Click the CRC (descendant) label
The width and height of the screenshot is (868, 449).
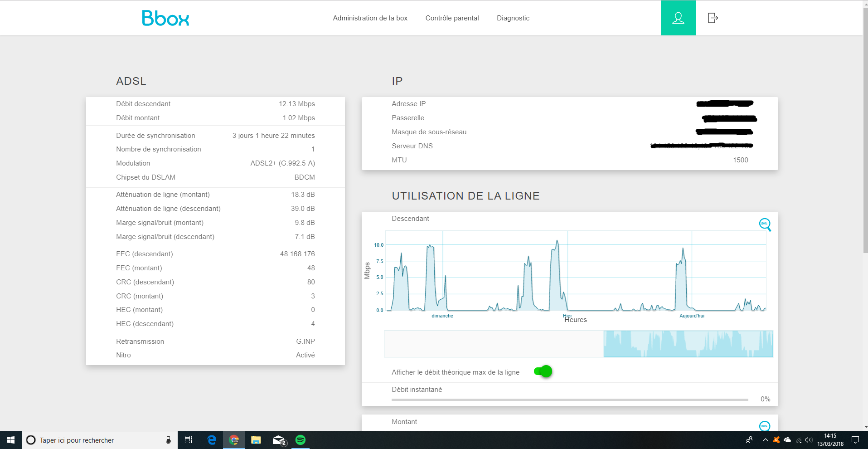point(145,282)
